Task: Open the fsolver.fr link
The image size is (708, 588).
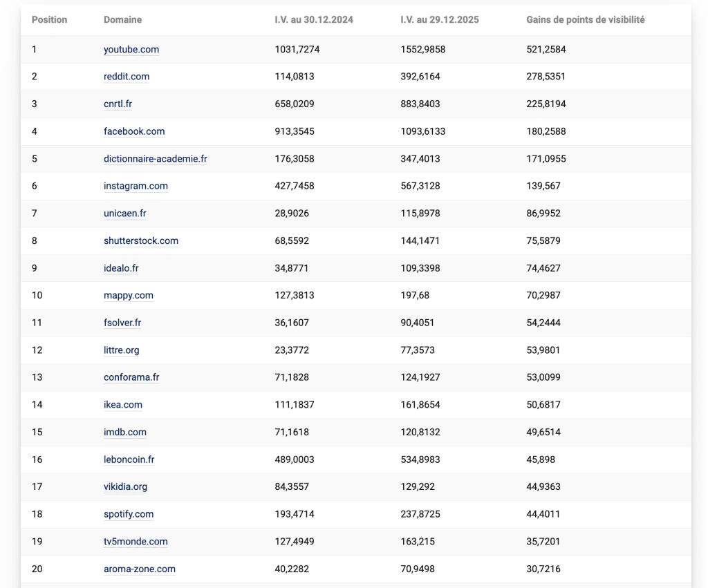Action: tap(122, 323)
